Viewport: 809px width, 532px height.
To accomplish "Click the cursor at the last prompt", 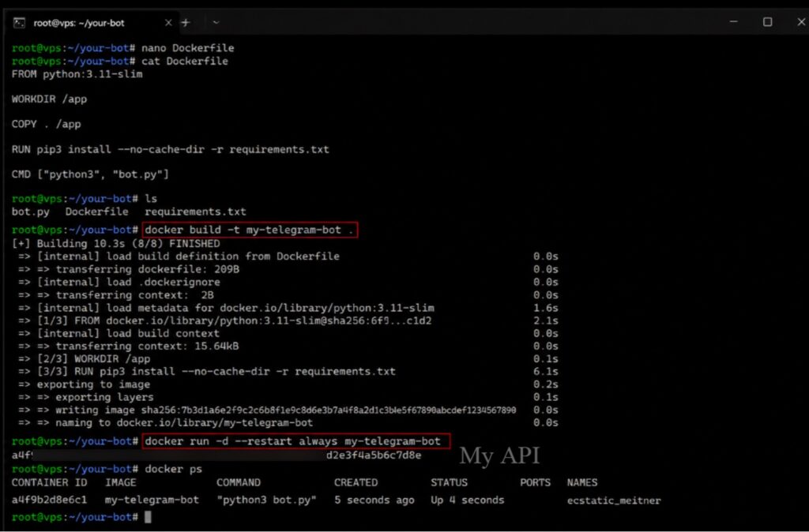I will click(148, 517).
